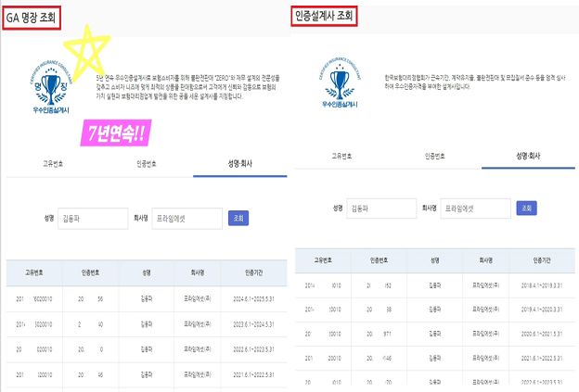This screenshot has width=579, height=392.
Task: Select 2022.6.1~2023.5.31 period in GA 명장 table
Action: tap(253, 349)
